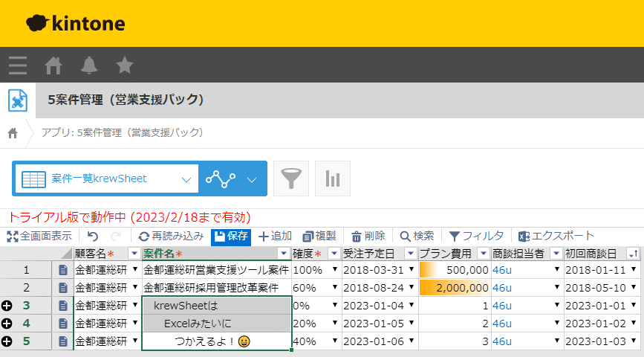The image size is (644, 357).
Task: Click エクスポート export button
Action: (x=556, y=236)
